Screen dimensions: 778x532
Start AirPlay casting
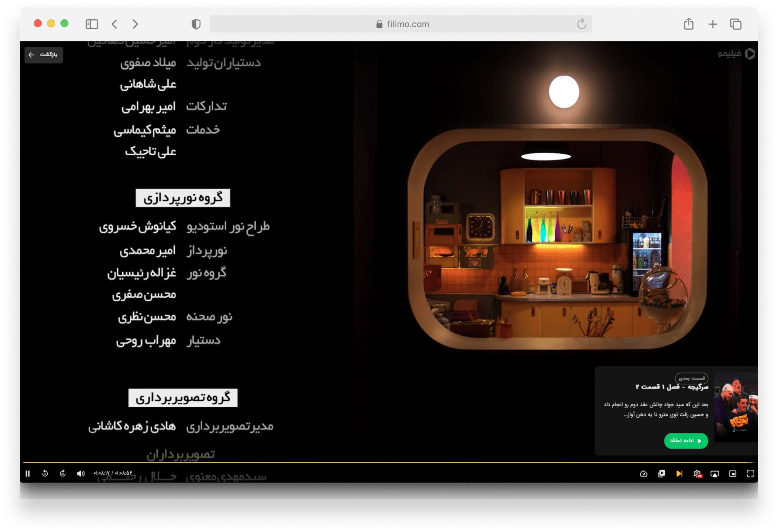pyautogui.click(x=715, y=474)
